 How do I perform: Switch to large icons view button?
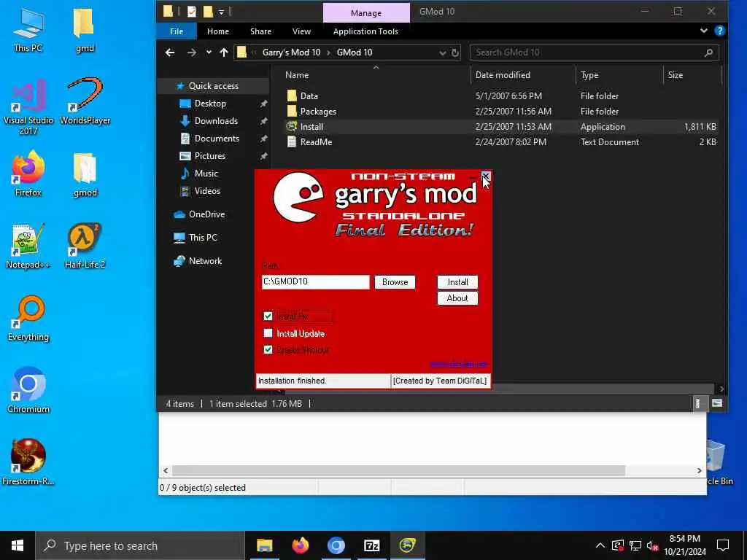click(717, 403)
